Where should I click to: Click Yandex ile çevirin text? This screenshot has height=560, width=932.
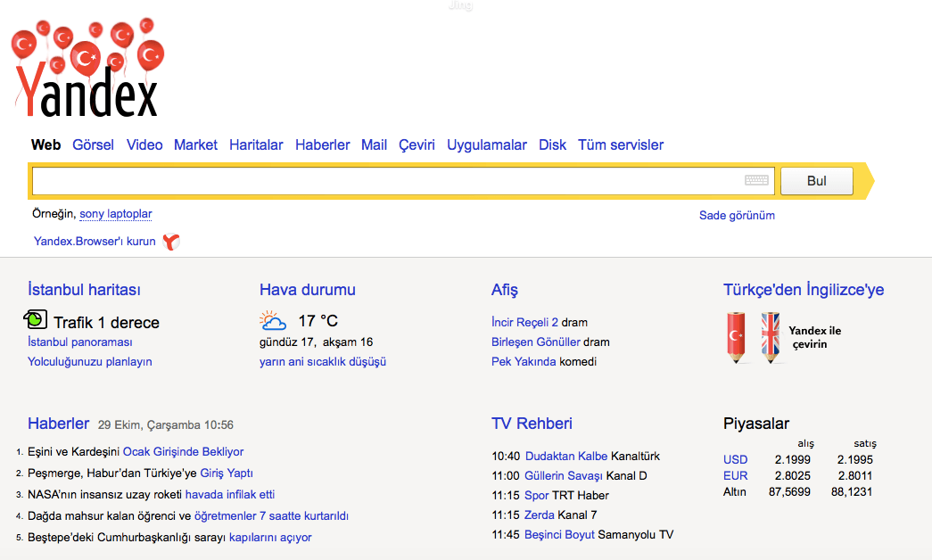(x=814, y=337)
